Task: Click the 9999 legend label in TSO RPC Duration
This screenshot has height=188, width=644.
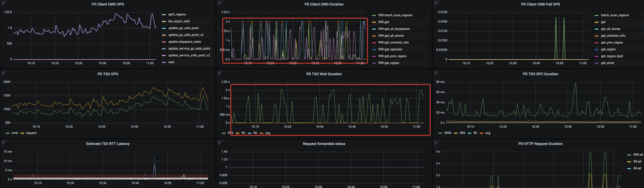Action: tap(448, 133)
